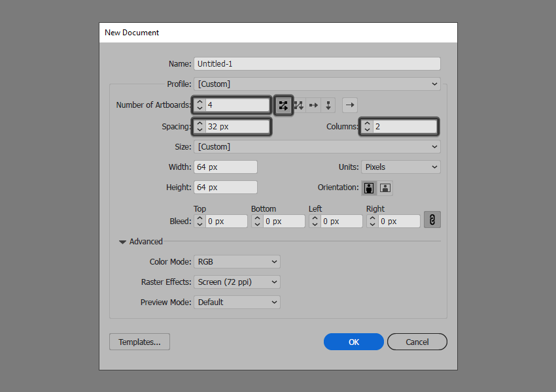Open the Size dropdown

pos(317,146)
